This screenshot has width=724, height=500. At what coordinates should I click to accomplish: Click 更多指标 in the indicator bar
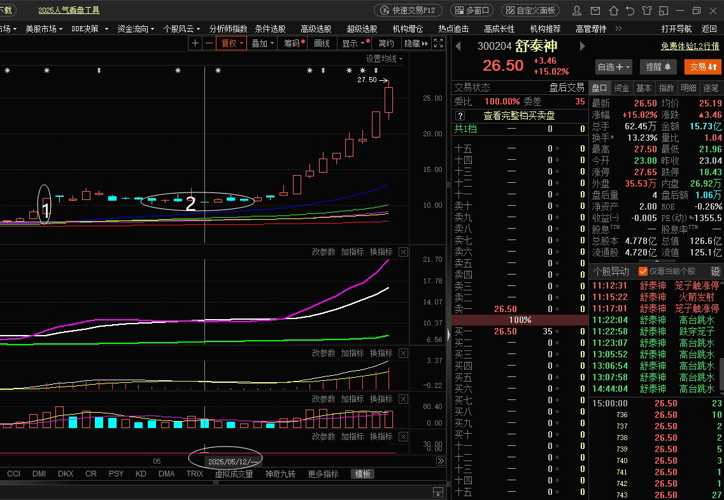[323, 474]
